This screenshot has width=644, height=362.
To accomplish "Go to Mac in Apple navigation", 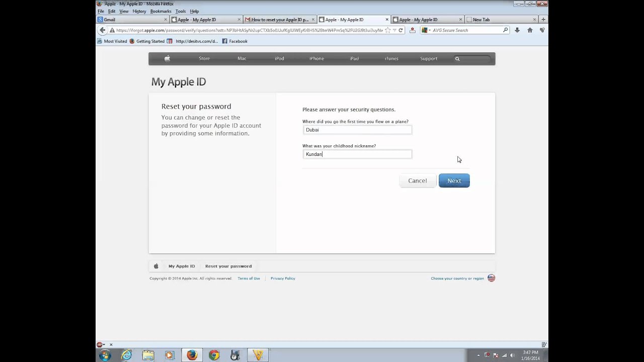I will coord(242,58).
